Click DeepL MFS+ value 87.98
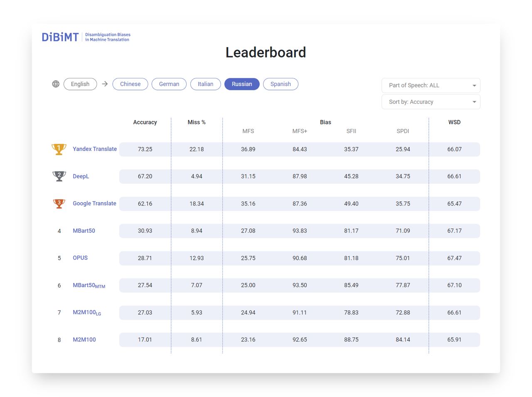This screenshot has width=532, height=397. (x=300, y=176)
